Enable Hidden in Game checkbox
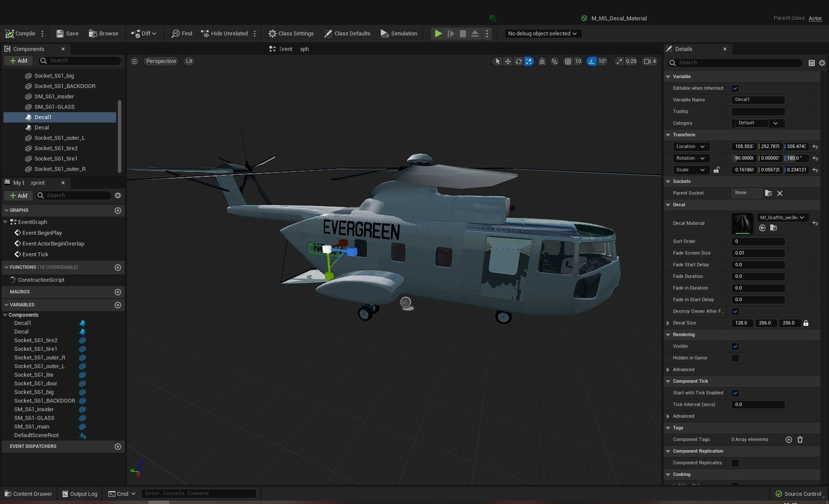Viewport: 829px width, 504px height. [x=735, y=358]
